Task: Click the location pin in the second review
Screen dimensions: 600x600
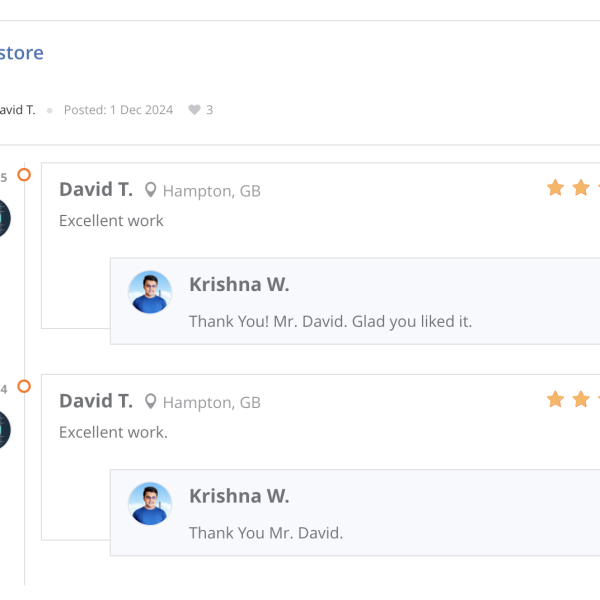Action: pyautogui.click(x=151, y=401)
